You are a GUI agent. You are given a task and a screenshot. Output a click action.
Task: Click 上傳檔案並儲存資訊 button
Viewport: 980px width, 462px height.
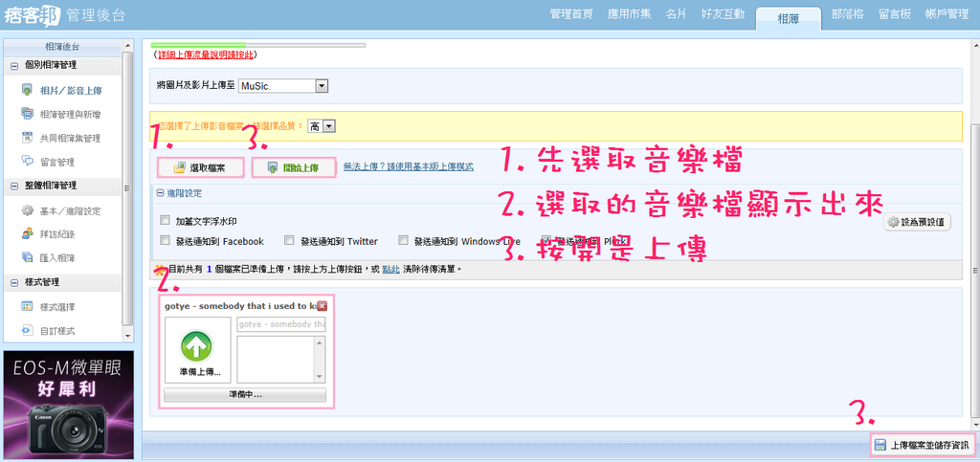922,445
